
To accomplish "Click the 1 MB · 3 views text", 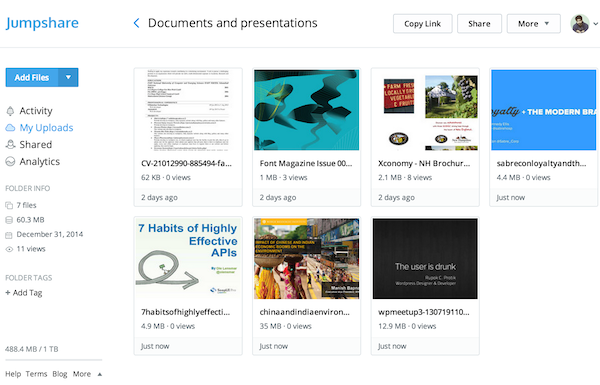I will [284, 178].
